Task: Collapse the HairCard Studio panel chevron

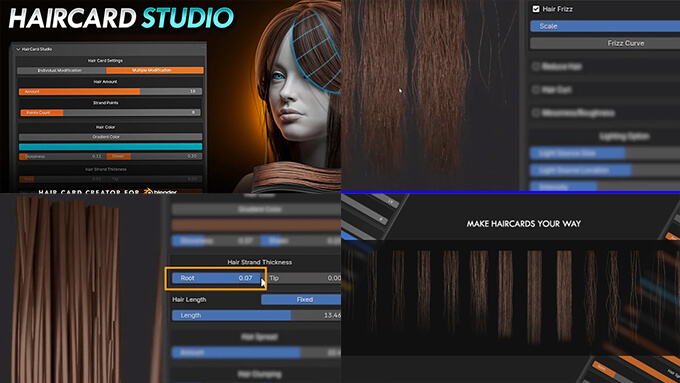Action: click(x=18, y=49)
